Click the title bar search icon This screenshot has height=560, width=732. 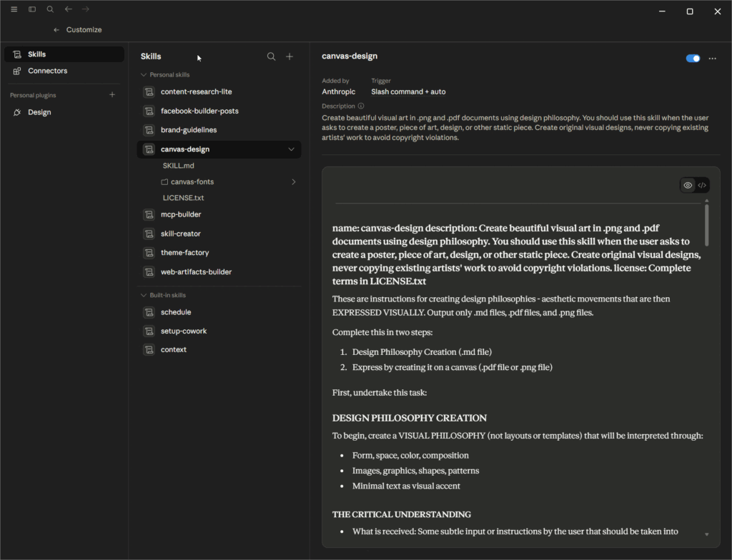click(x=50, y=9)
